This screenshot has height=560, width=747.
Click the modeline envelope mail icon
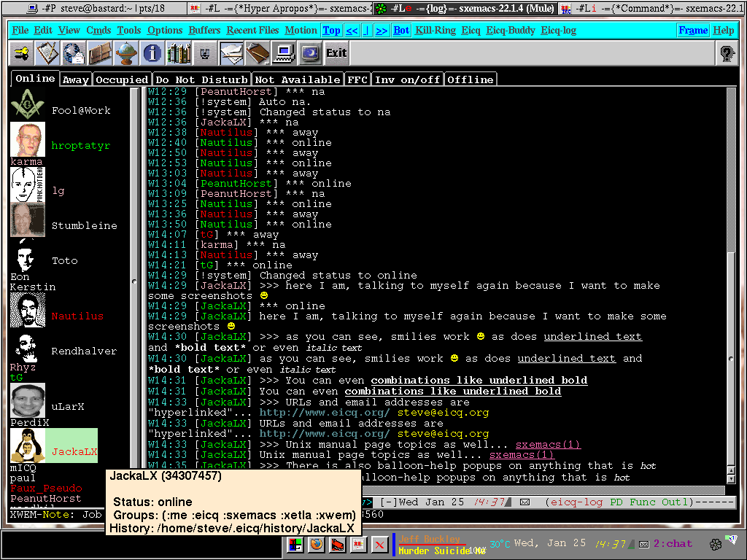(525, 502)
